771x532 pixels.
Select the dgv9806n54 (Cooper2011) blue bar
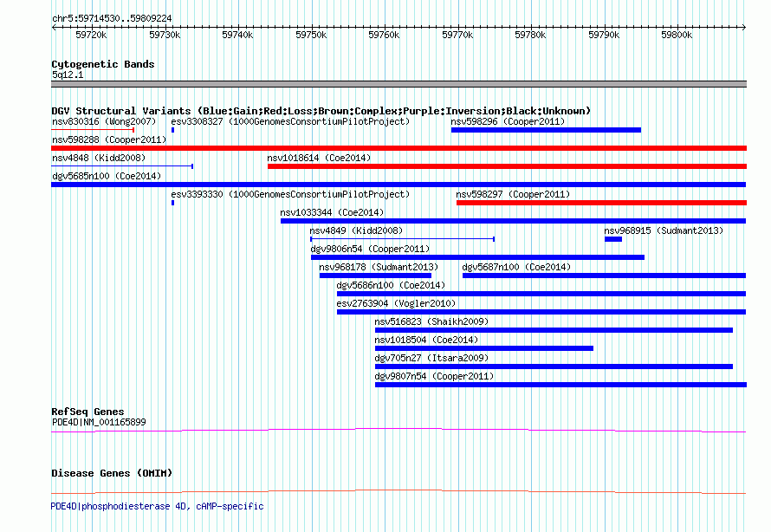click(x=477, y=257)
